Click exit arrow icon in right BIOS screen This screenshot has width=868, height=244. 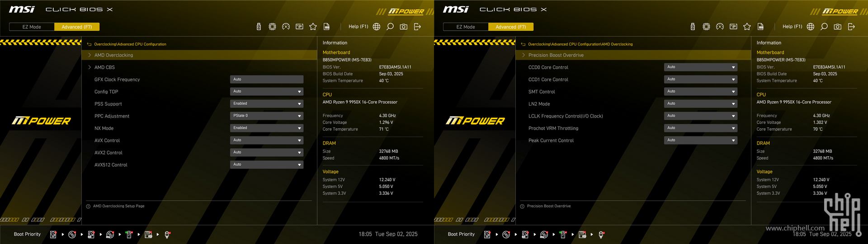point(851,27)
